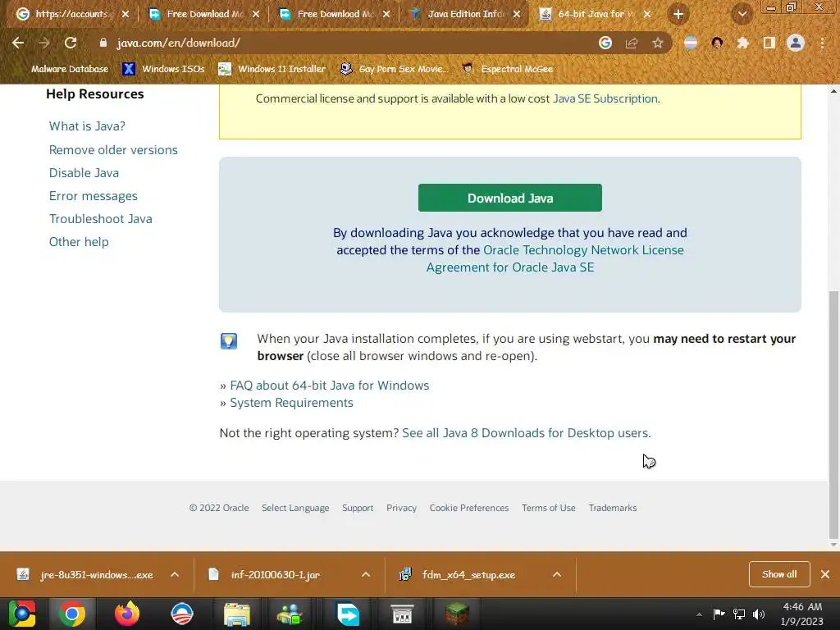The image size is (840, 630).
Task: Expand options for fdm_x64_setup.exe download
Action: point(557,575)
